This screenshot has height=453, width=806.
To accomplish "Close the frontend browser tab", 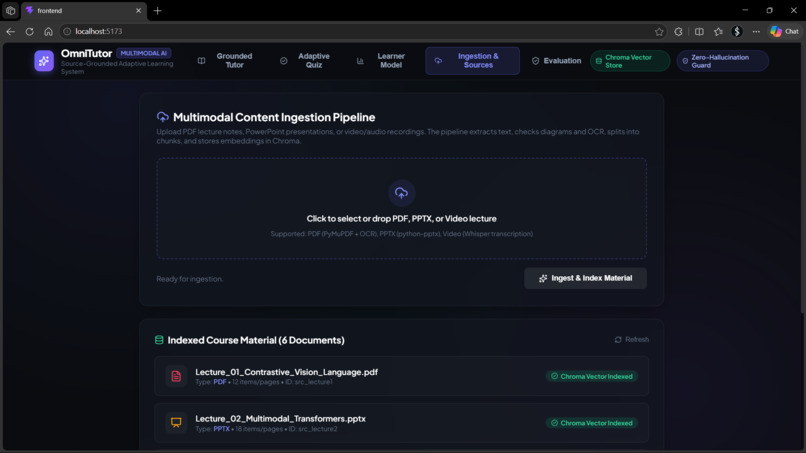I will (x=138, y=10).
